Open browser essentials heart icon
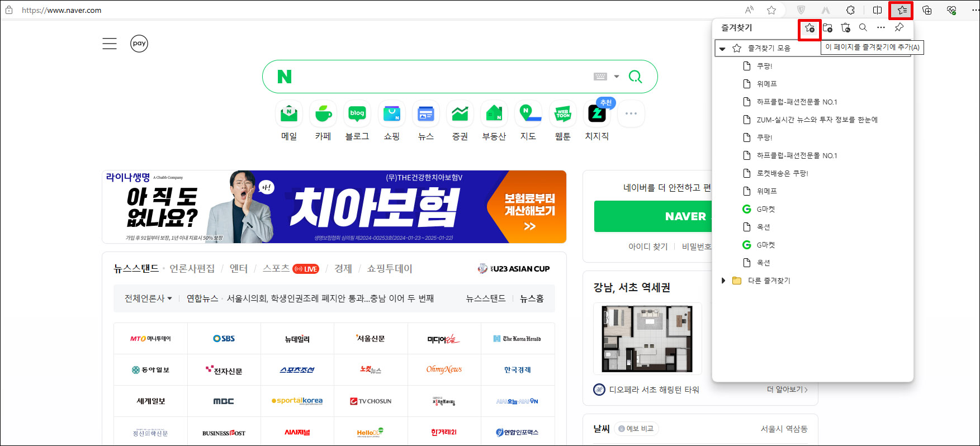 tap(951, 10)
